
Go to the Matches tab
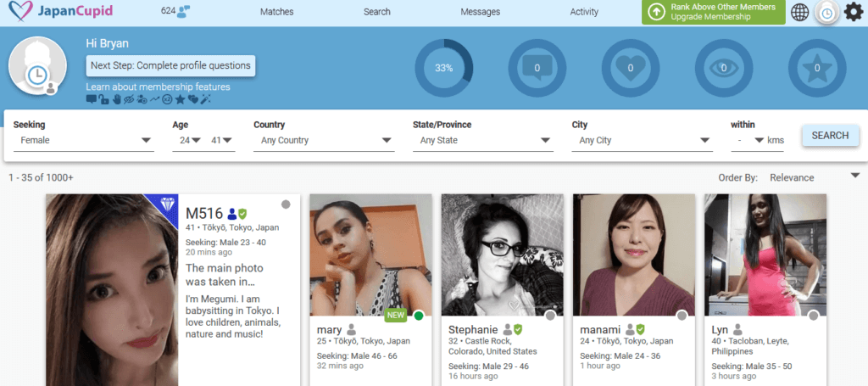(x=277, y=12)
